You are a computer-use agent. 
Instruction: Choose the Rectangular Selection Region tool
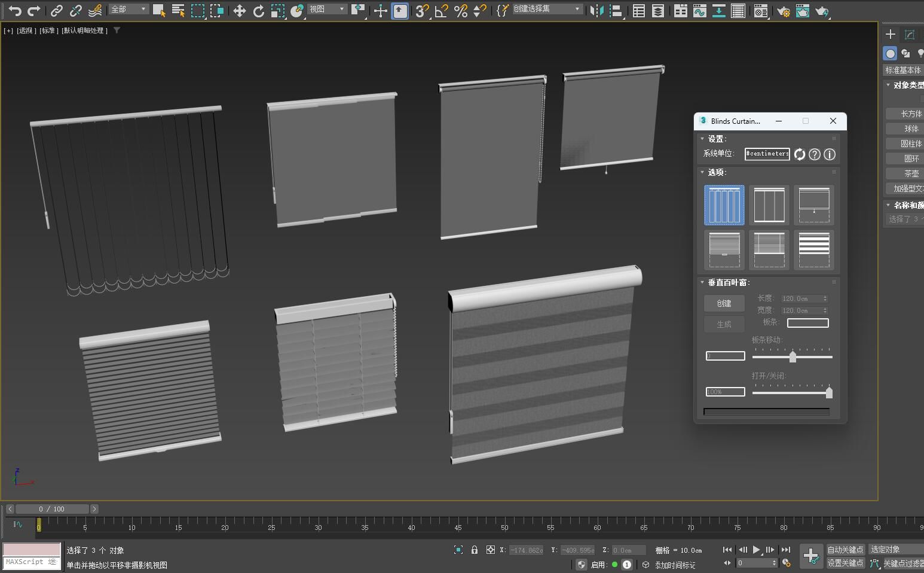[x=198, y=10]
